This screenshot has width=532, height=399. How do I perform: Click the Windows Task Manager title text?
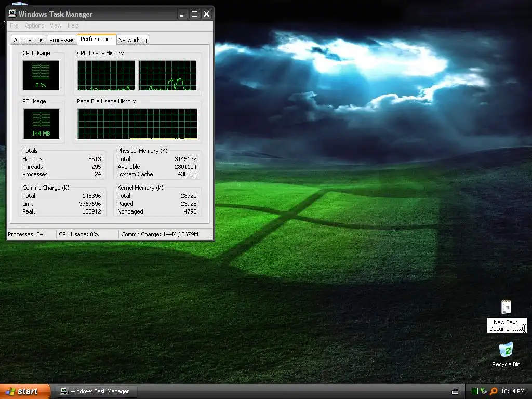coord(56,14)
